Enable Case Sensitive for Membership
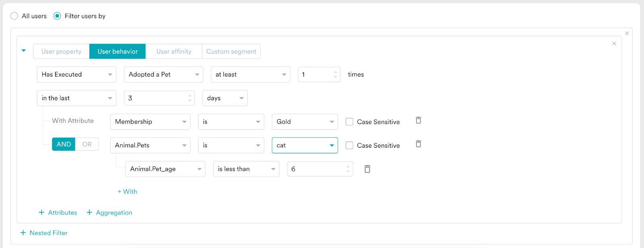The width and height of the screenshot is (644, 248). click(349, 122)
